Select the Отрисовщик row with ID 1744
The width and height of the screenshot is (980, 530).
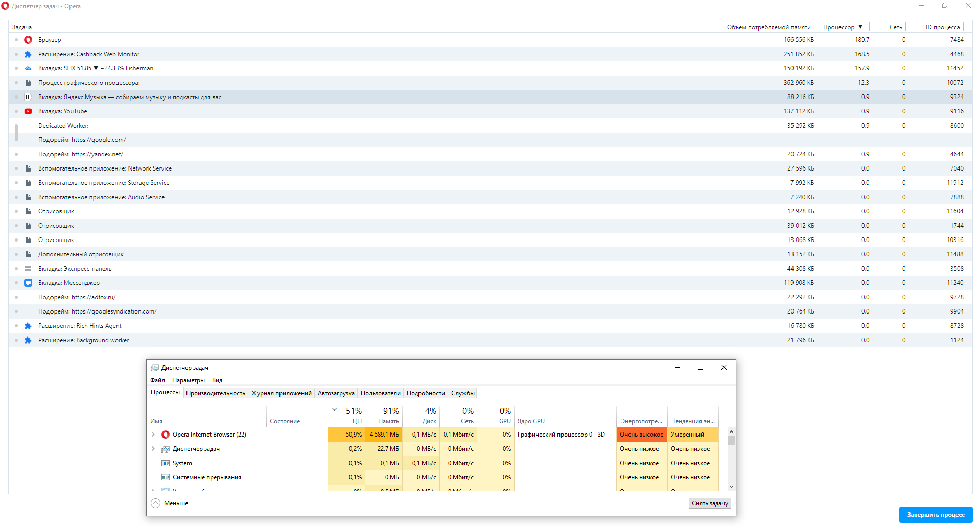point(491,226)
